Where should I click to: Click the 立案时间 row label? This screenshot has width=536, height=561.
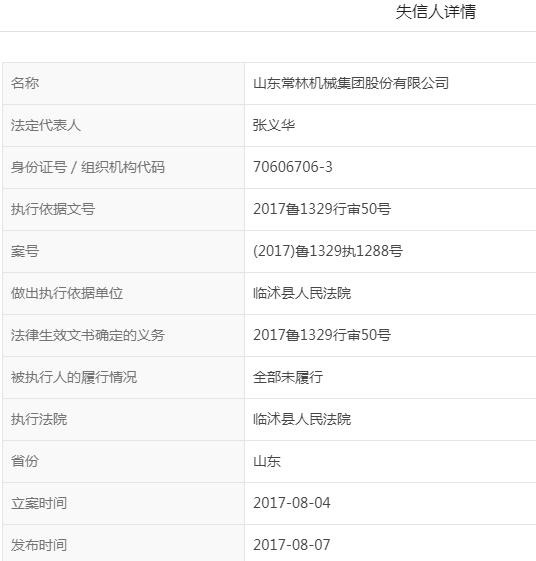[x=39, y=503]
